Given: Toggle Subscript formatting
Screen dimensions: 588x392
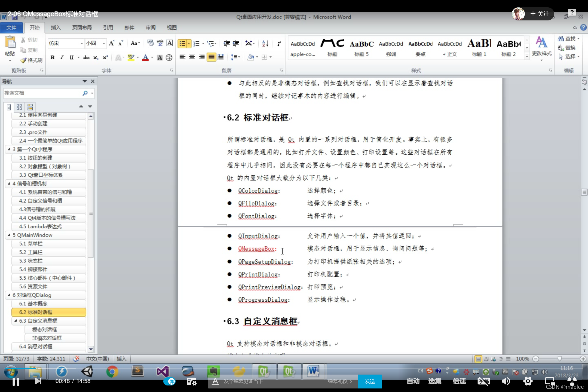Looking at the screenshot, I should click(x=96, y=57).
